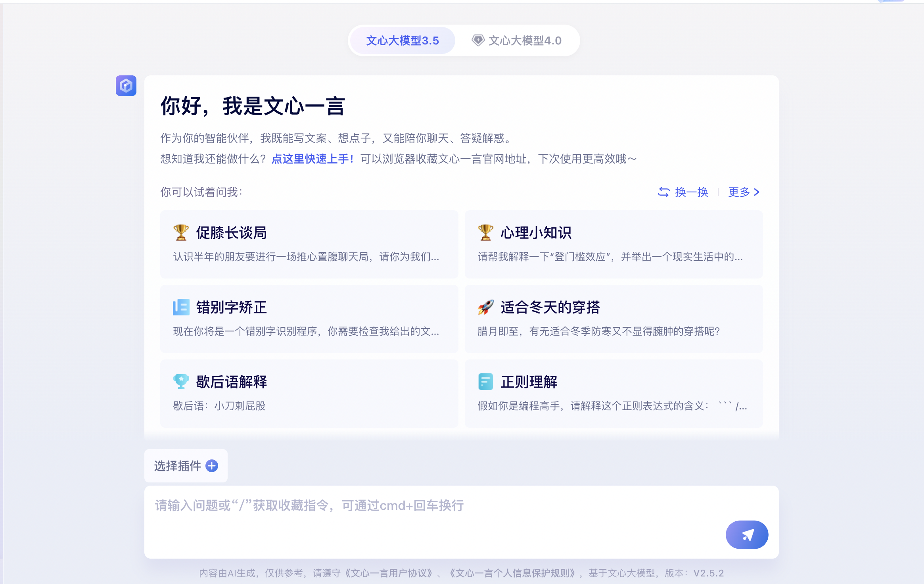Select the 适合冬天的穿搭 prompt card title
This screenshot has width=924, height=584.
(x=550, y=307)
